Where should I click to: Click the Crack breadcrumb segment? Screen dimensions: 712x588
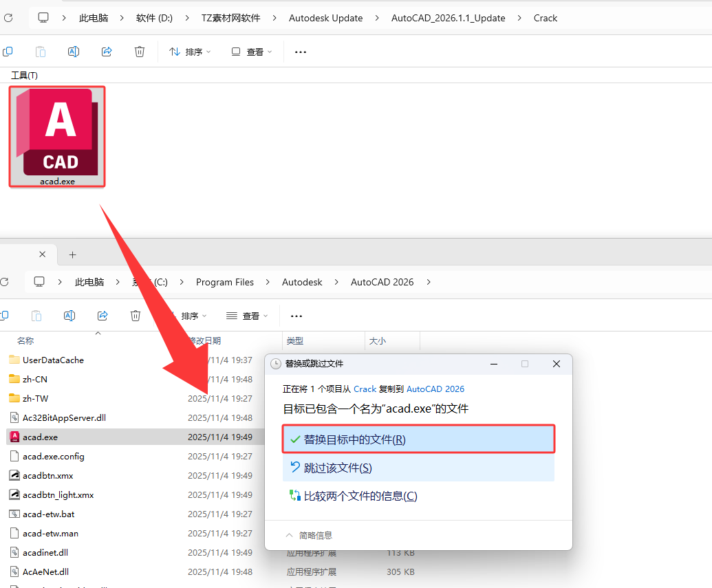click(x=545, y=18)
